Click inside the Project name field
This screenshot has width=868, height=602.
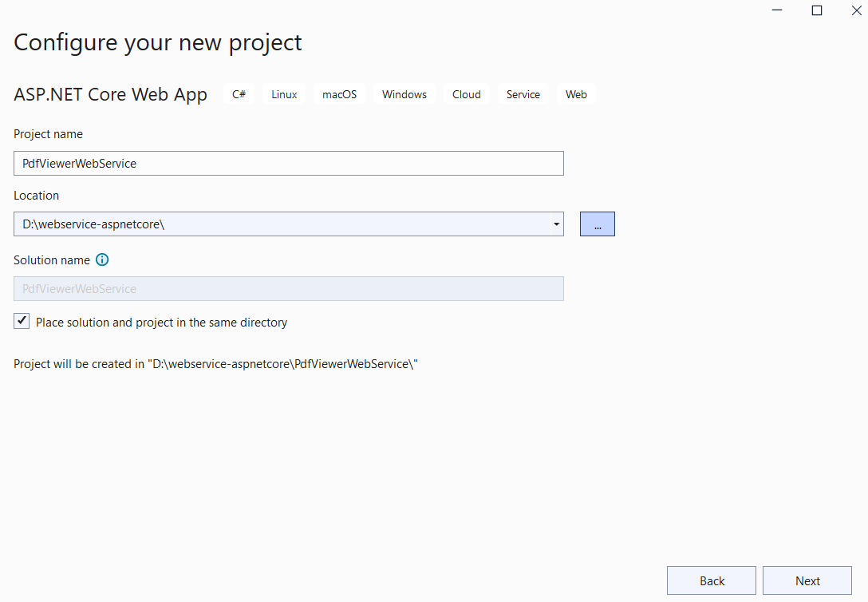click(288, 163)
